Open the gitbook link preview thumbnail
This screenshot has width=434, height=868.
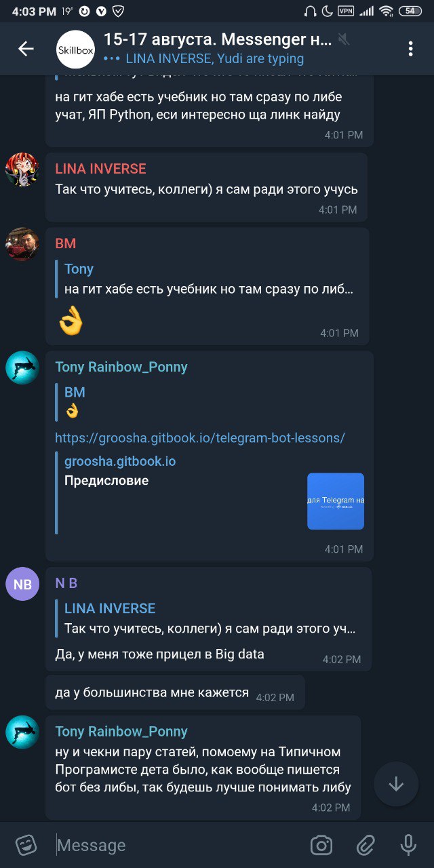coord(336,501)
